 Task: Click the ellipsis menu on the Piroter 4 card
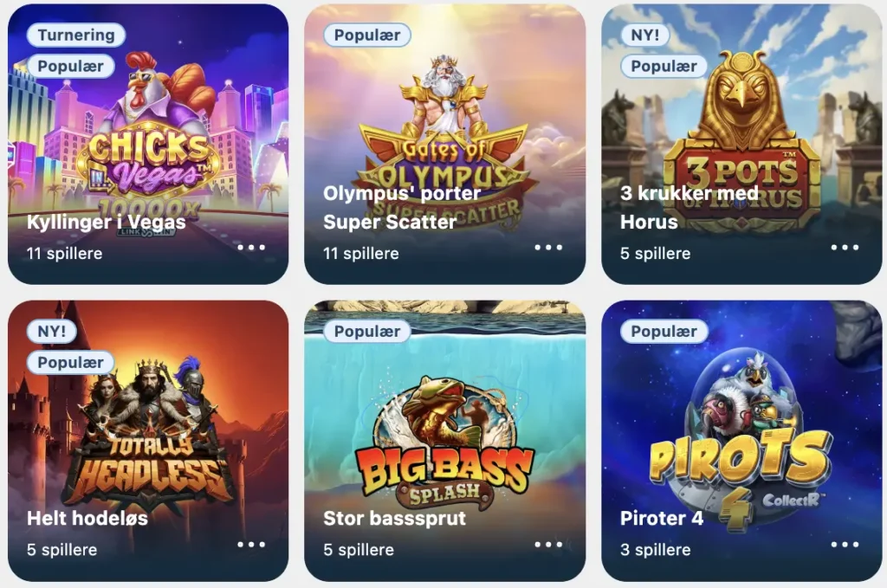845,545
